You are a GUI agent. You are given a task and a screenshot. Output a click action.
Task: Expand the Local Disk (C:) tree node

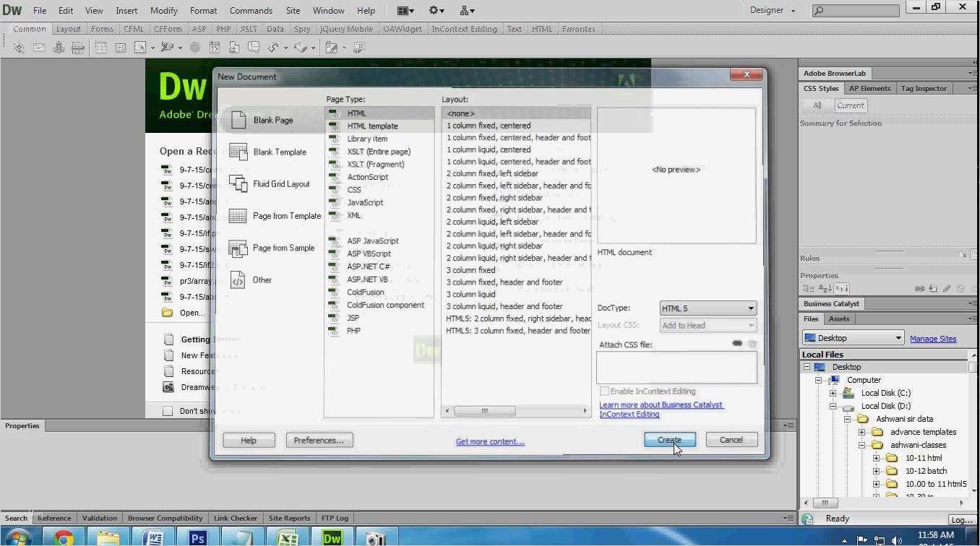833,393
